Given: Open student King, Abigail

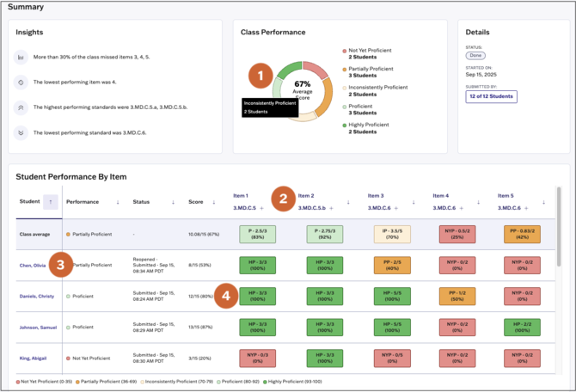Looking at the screenshot, I should click(x=33, y=358).
